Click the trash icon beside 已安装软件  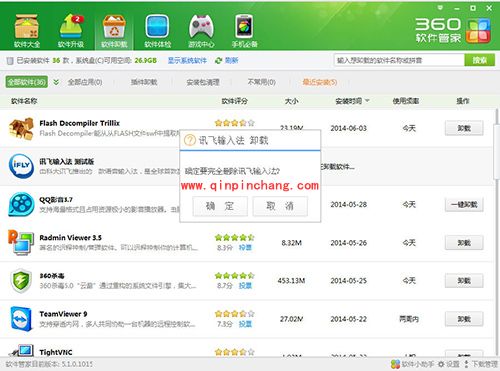10,61
